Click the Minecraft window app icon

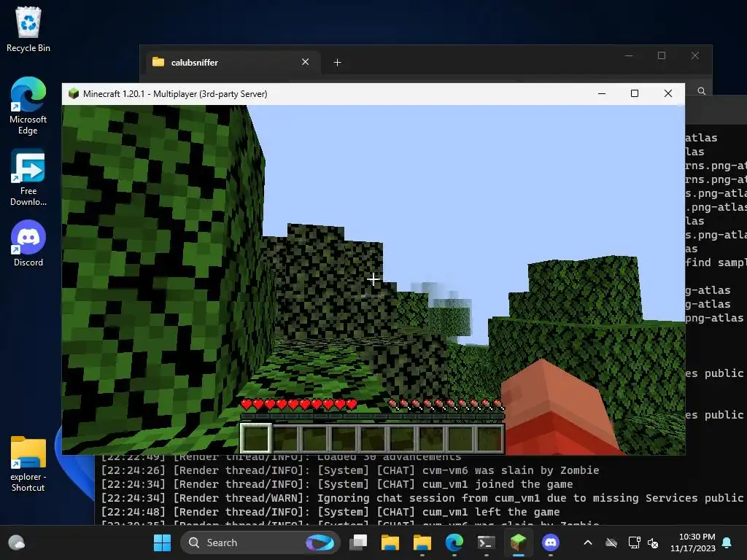[74, 93]
